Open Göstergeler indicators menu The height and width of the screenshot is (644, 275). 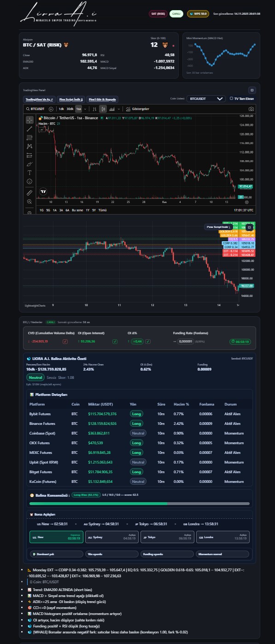point(137,109)
